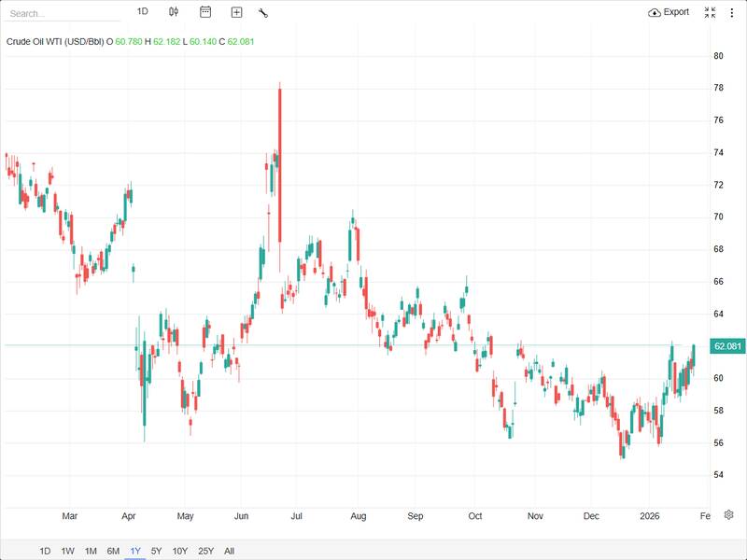Switch to the 6M time range

click(x=113, y=551)
